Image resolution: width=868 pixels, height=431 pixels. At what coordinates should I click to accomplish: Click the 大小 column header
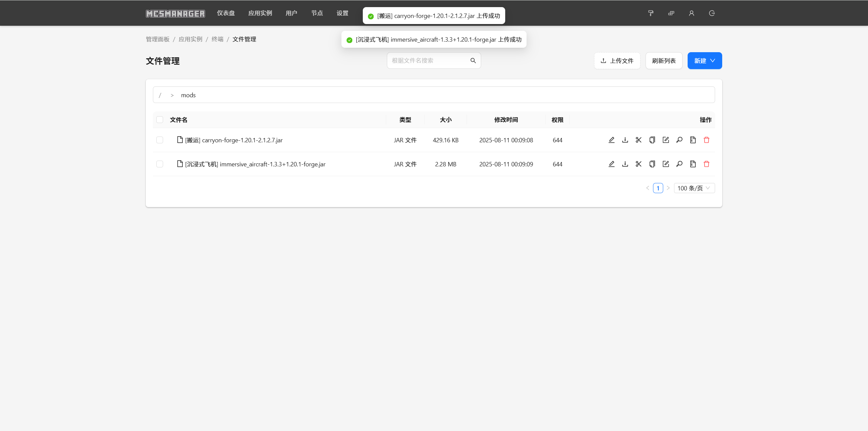pos(446,120)
